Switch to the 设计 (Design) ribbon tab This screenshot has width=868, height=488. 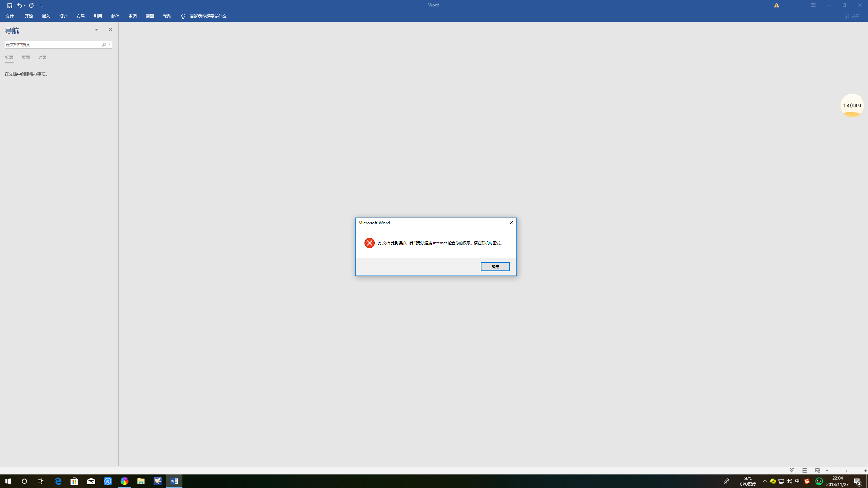(x=63, y=16)
